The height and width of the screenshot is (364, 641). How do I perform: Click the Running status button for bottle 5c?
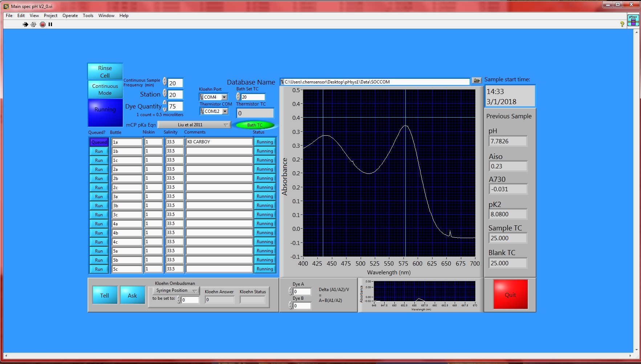click(x=265, y=269)
